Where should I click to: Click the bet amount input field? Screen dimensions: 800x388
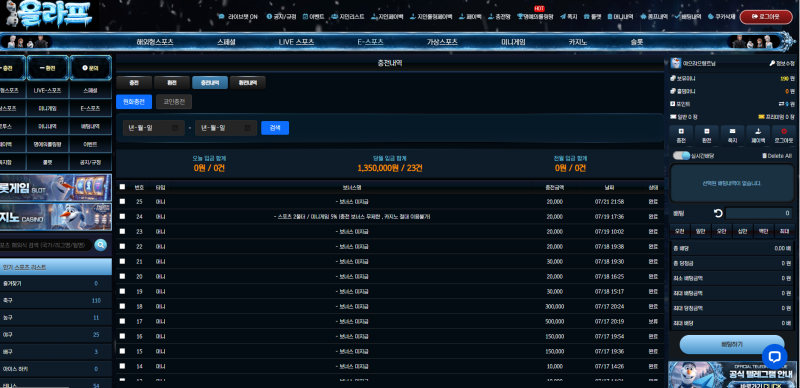pos(760,213)
